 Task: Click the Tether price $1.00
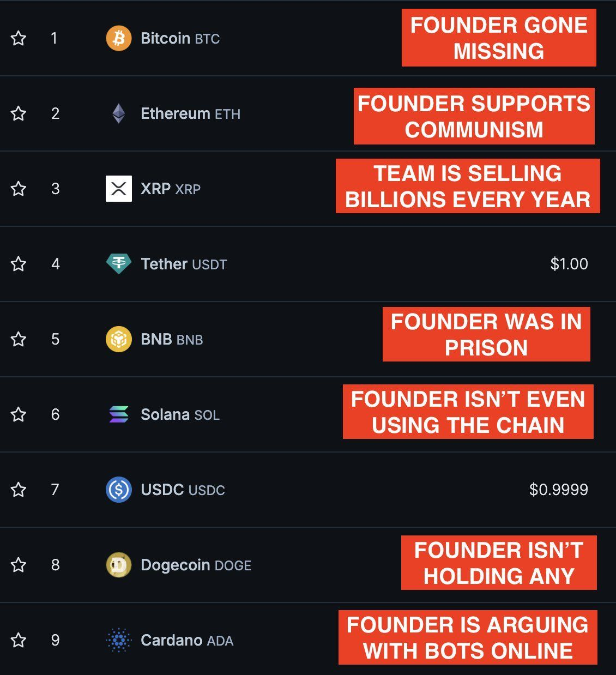[x=569, y=264]
